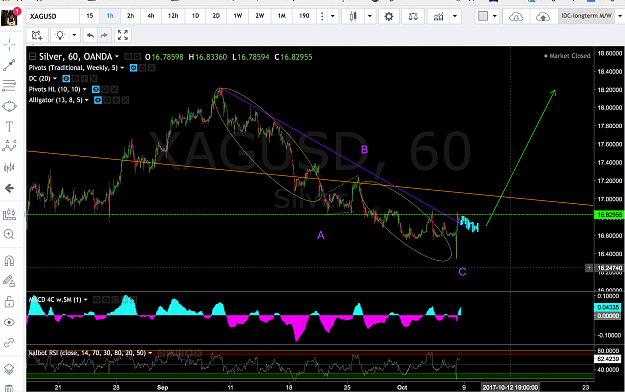Image resolution: width=625 pixels, height=392 pixels.
Task: Open the indicators chart icon
Action: [x=438, y=16]
